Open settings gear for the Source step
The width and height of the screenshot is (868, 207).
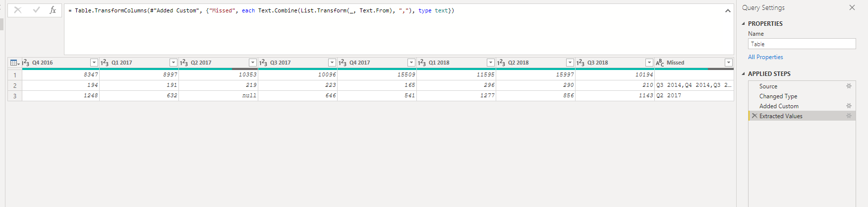tap(849, 86)
